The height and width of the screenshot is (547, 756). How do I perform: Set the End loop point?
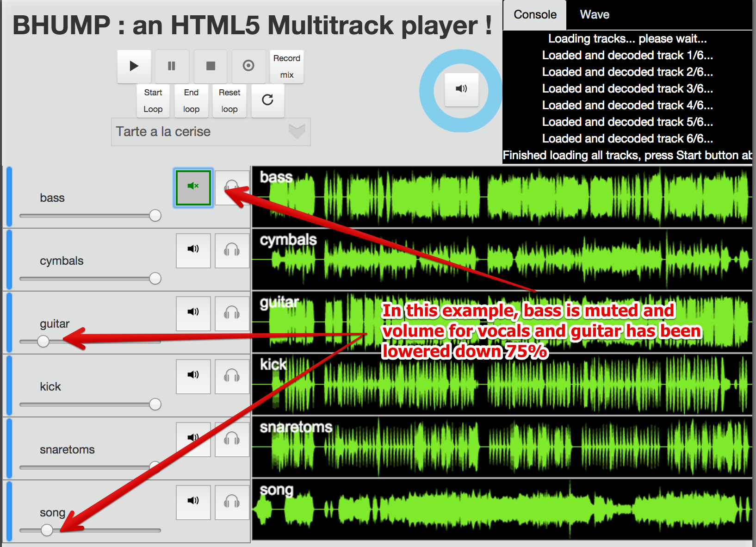click(x=191, y=101)
